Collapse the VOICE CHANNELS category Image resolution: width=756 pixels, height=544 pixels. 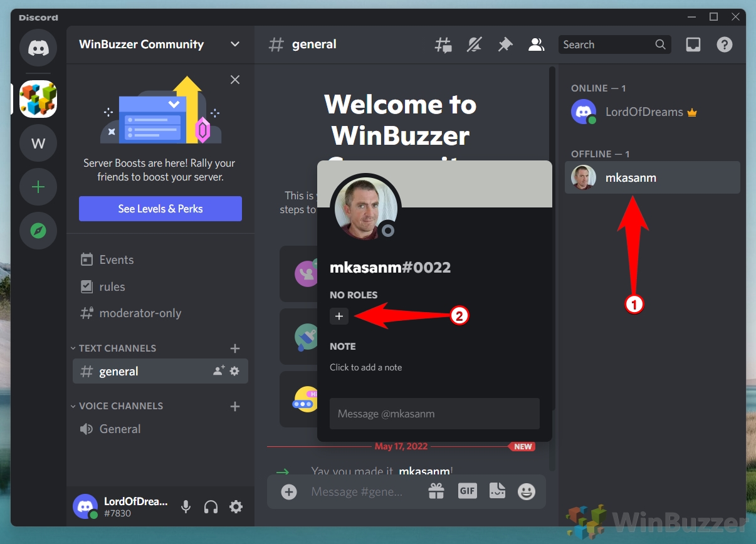tap(117, 406)
